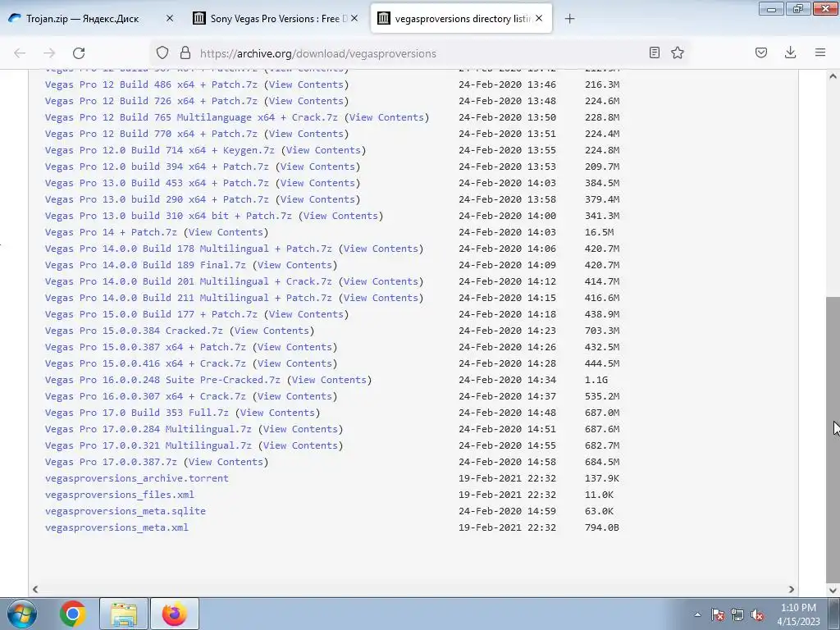Open the Firefox hamburger menu
The image size is (840, 630).
tap(820, 52)
